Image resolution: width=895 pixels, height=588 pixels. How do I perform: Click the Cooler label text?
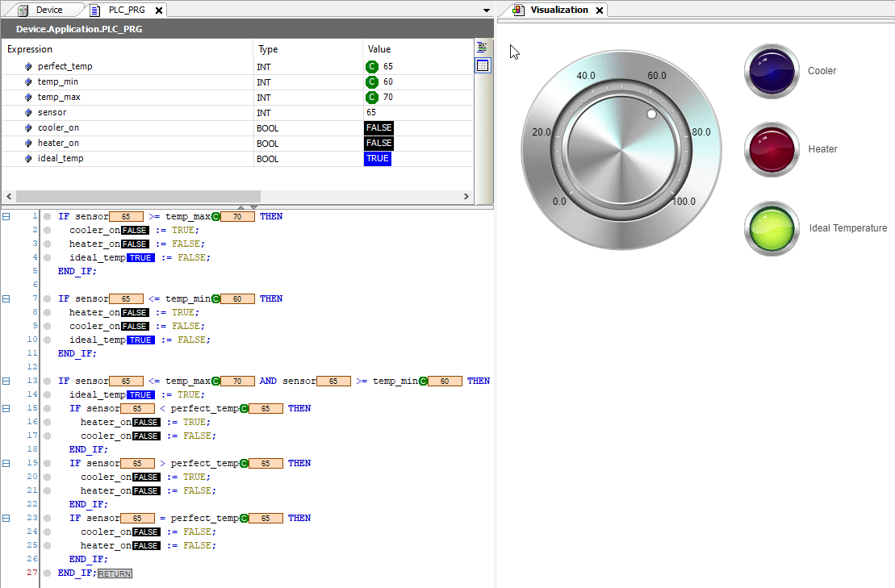(822, 71)
